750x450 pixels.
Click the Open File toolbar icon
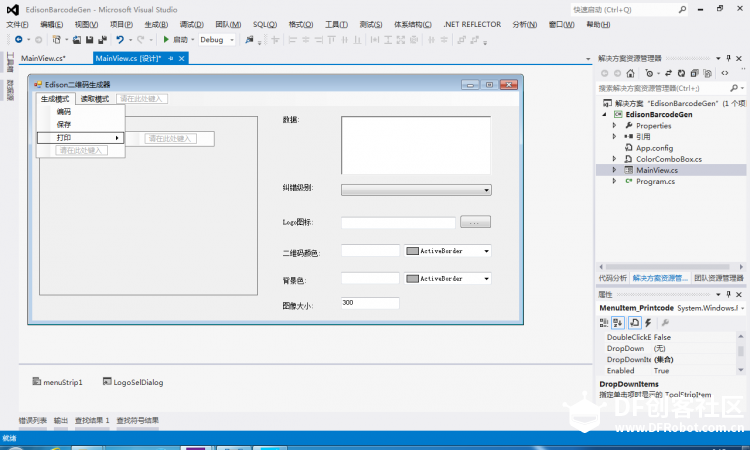click(77, 40)
